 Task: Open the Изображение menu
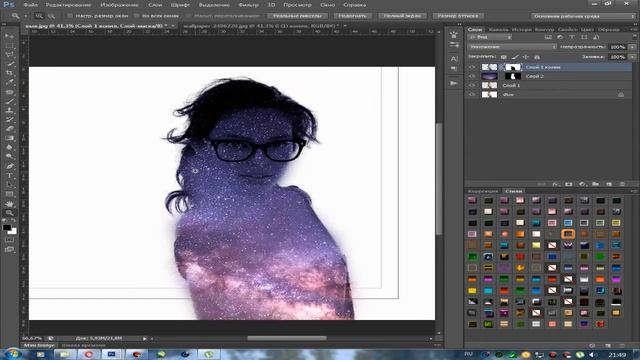[119, 5]
